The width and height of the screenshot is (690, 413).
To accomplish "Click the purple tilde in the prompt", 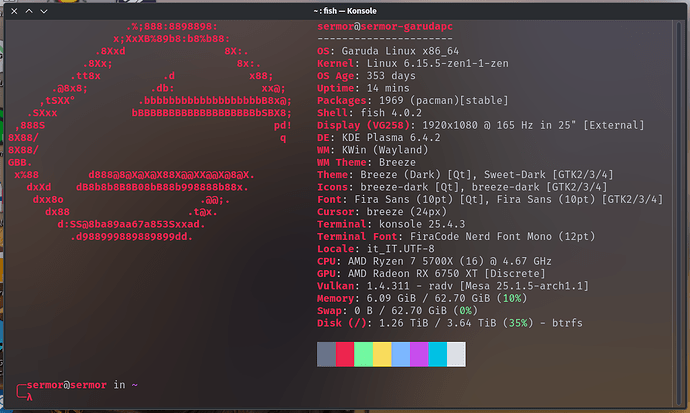I will tap(135, 385).
